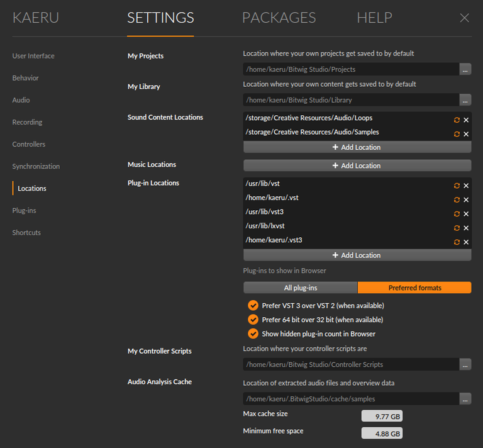483x448 pixels.
Task: Close the settings dashboard
Action: [465, 18]
